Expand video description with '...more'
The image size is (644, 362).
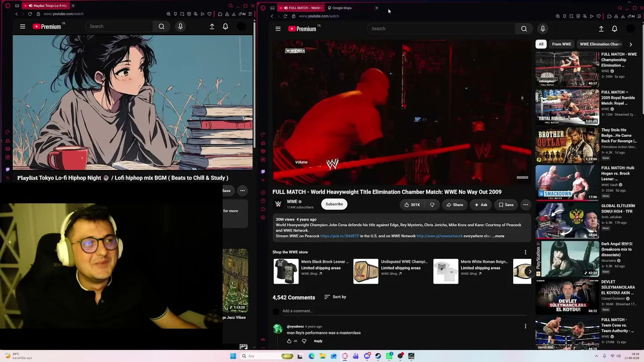[499, 236]
